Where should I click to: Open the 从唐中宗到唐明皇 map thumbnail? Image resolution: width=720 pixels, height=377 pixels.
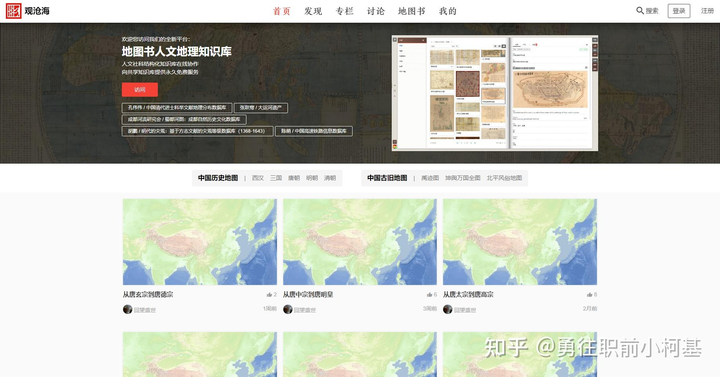(360, 242)
